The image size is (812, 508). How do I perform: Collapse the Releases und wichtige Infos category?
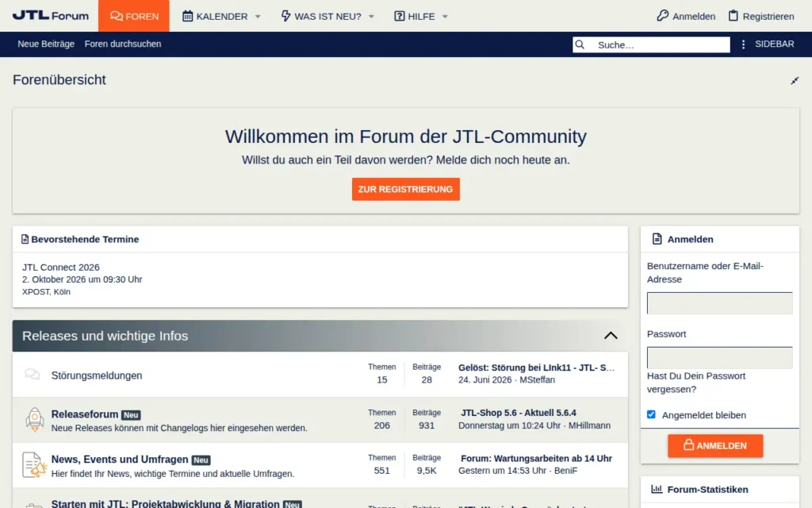(x=611, y=336)
